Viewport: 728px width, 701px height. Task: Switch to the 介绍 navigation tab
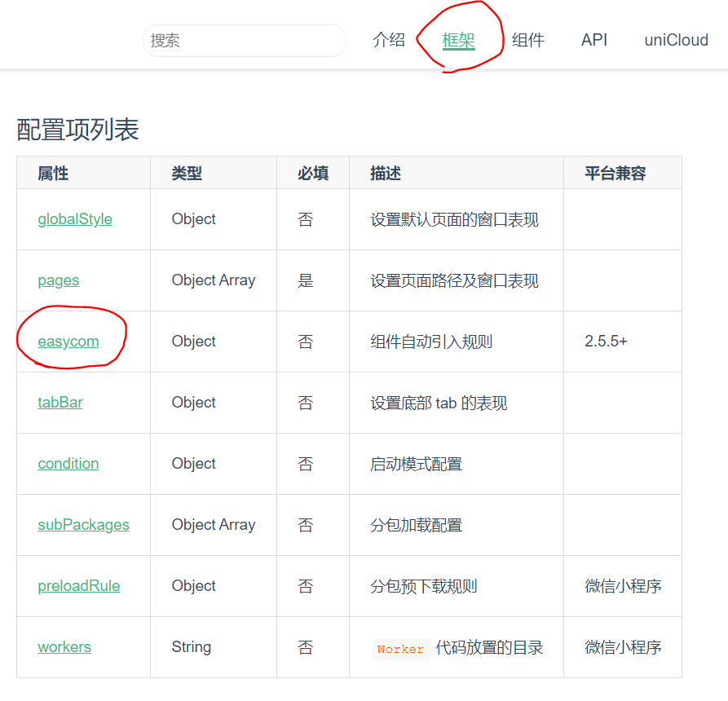coord(389,39)
